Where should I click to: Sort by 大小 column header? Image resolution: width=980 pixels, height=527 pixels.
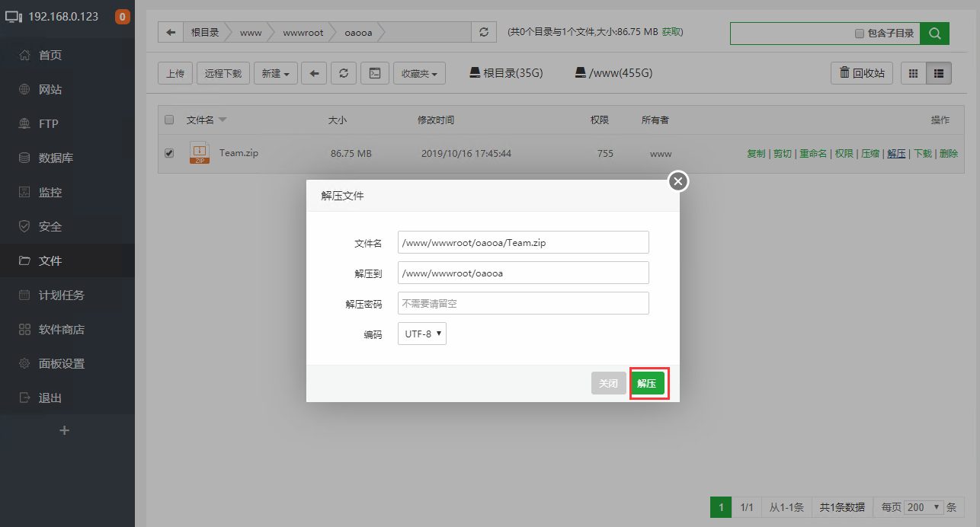point(338,120)
